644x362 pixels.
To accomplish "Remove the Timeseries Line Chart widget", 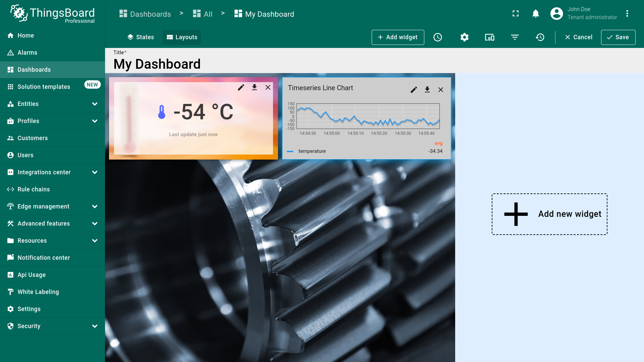I will click(x=441, y=89).
